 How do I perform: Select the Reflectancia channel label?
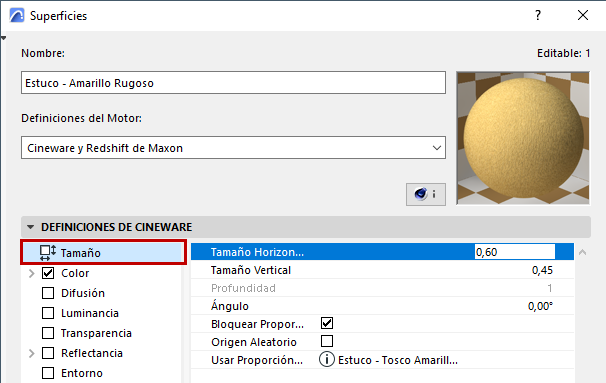pyautogui.click(x=92, y=353)
